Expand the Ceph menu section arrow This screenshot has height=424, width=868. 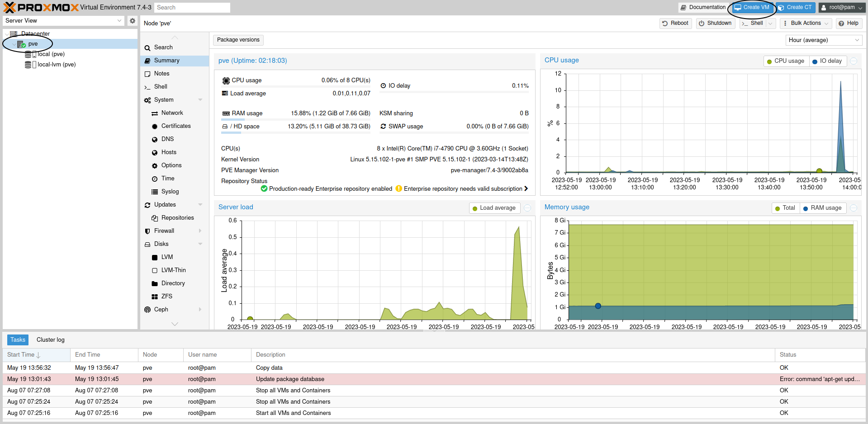point(200,310)
